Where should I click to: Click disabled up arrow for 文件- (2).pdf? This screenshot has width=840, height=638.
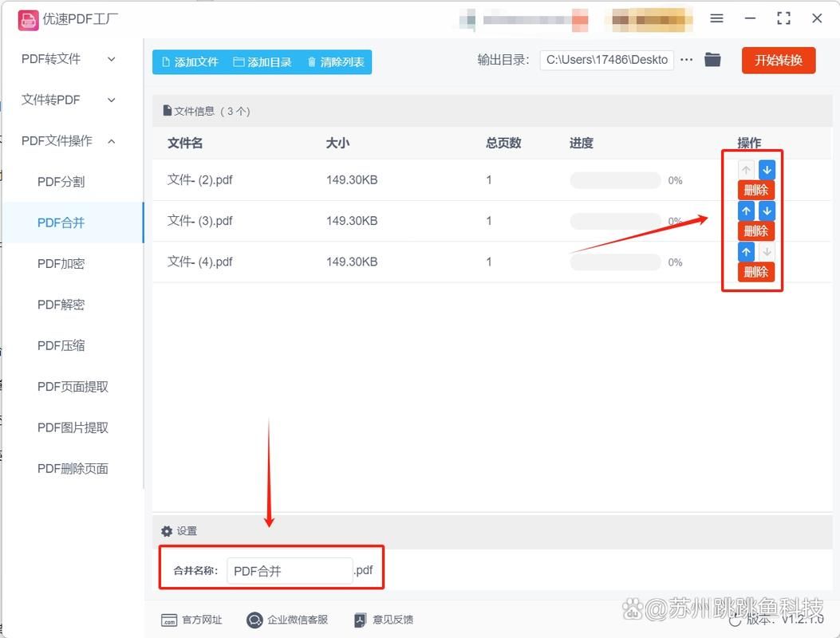[x=746, y=170]
